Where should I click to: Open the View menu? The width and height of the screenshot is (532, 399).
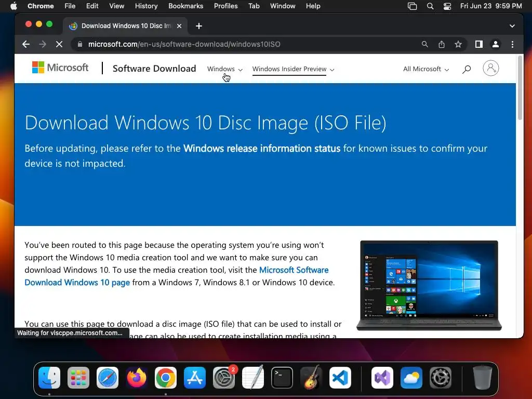click(x=116, y=6)
